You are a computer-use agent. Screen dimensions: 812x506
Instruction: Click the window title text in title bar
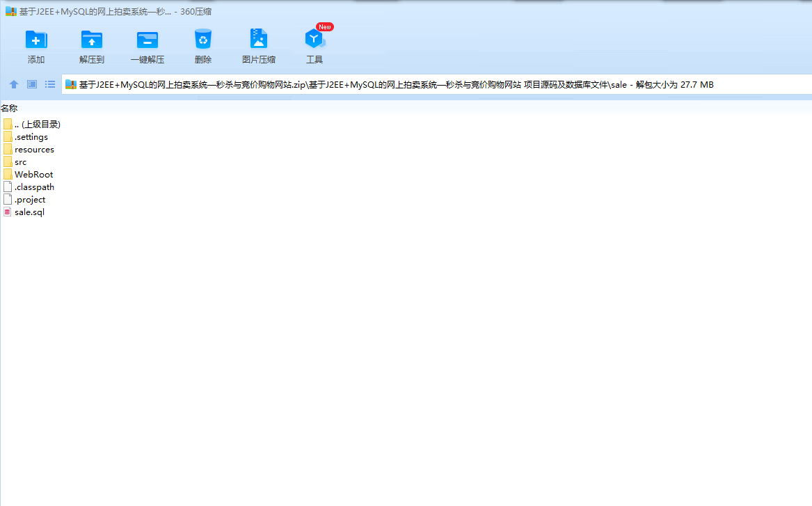click(x=116, y=11)
